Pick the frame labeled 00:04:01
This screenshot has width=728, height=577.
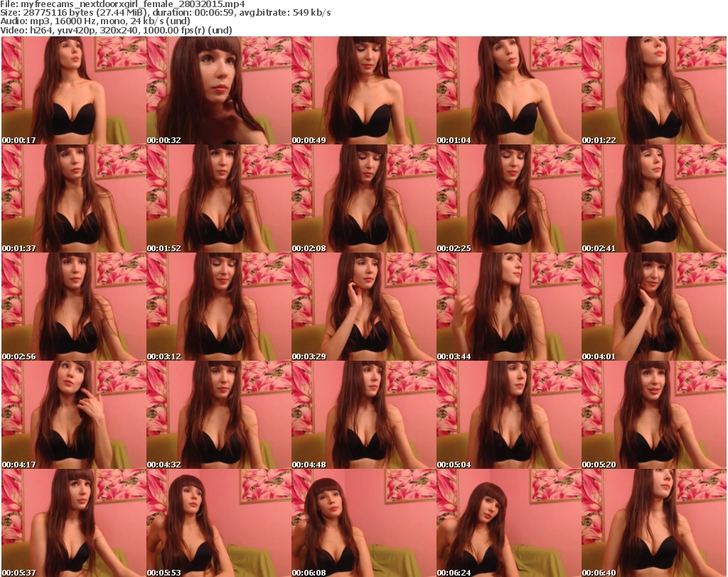(654, 307)
